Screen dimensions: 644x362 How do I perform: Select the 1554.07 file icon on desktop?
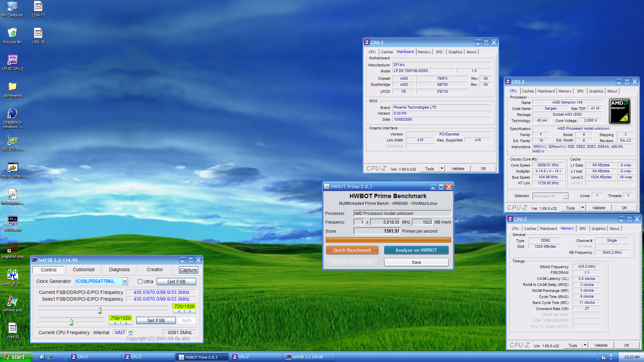click(38, 9)
